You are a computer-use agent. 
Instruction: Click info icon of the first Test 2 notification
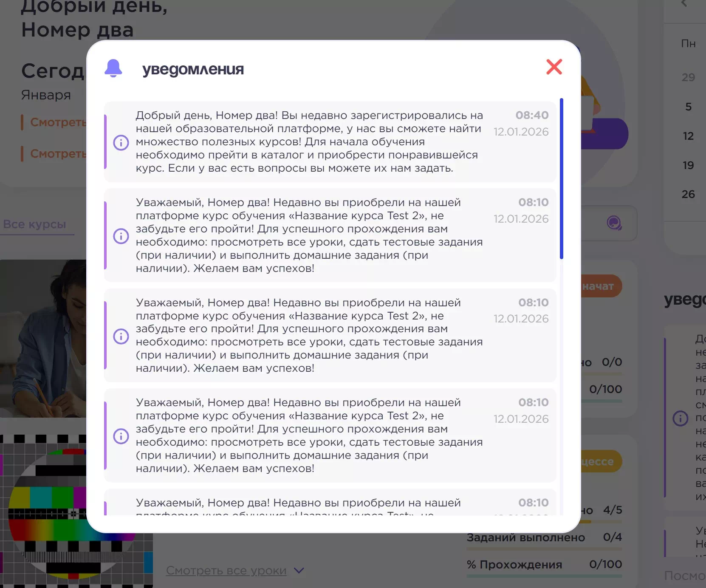tap(121, 235)
